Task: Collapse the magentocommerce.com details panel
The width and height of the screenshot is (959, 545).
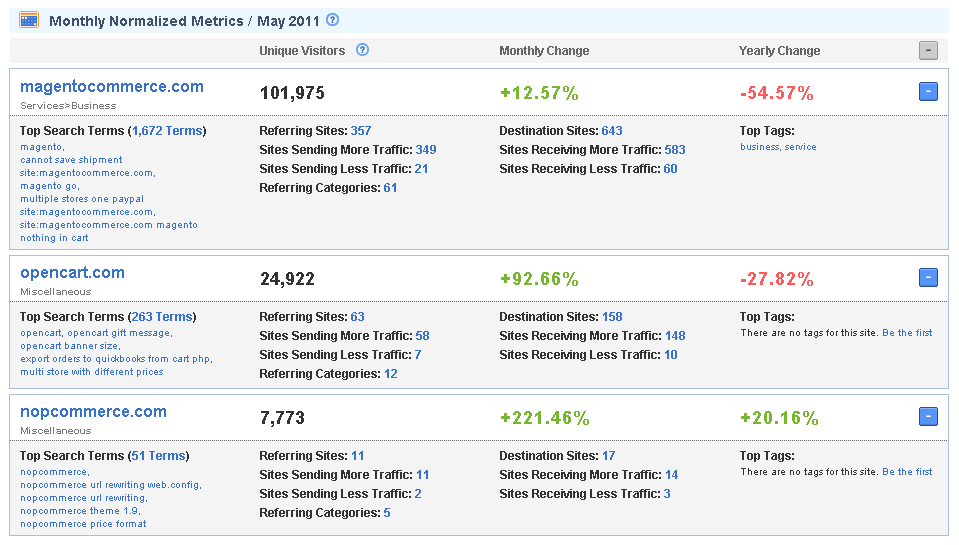Action: 928,92
